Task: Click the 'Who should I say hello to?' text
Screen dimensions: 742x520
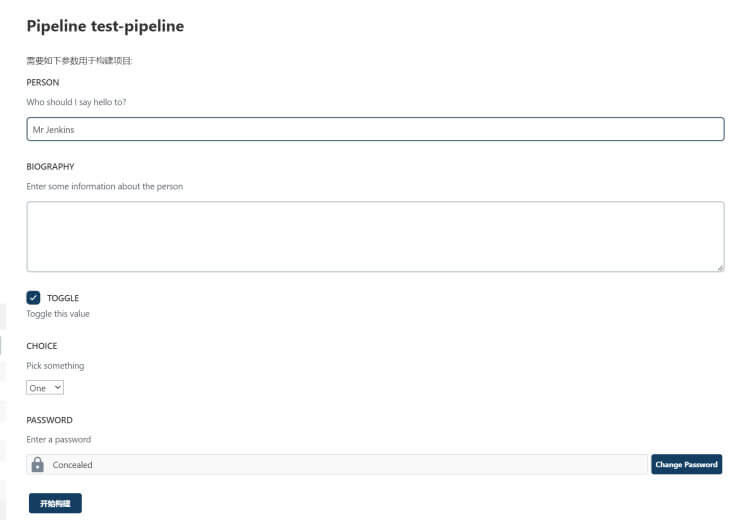Action: click(x=76, y=102)
